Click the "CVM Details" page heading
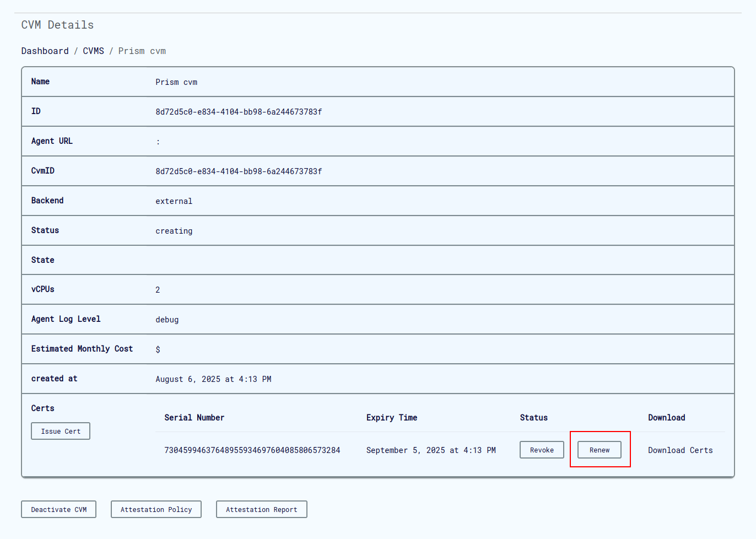This screenshot has width=756, height=539. [57, 25]
